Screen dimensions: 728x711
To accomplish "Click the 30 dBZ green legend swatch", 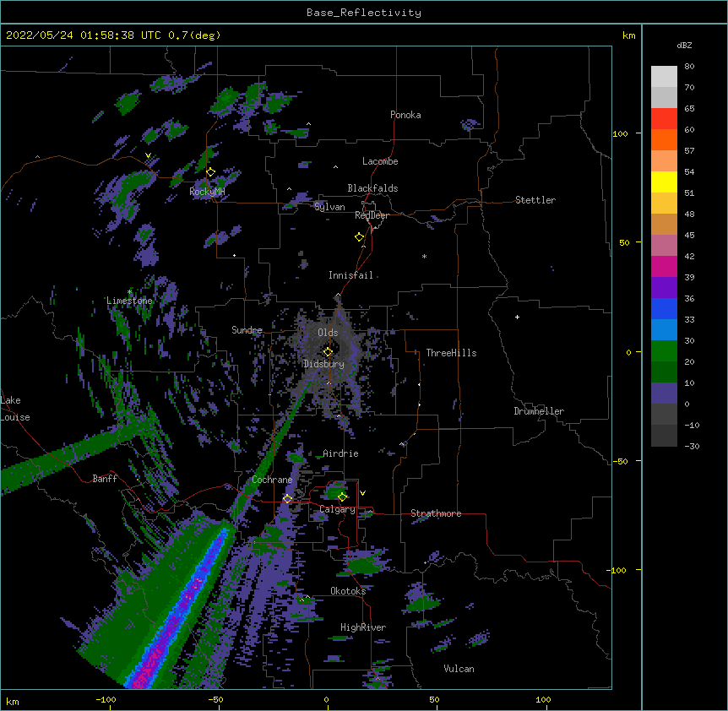I will click(664, 351).
